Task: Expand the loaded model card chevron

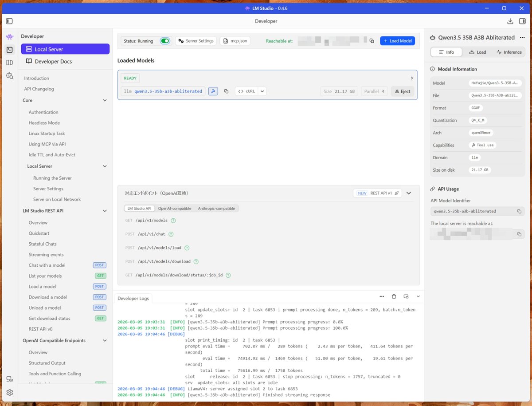Action: (411, 78)
